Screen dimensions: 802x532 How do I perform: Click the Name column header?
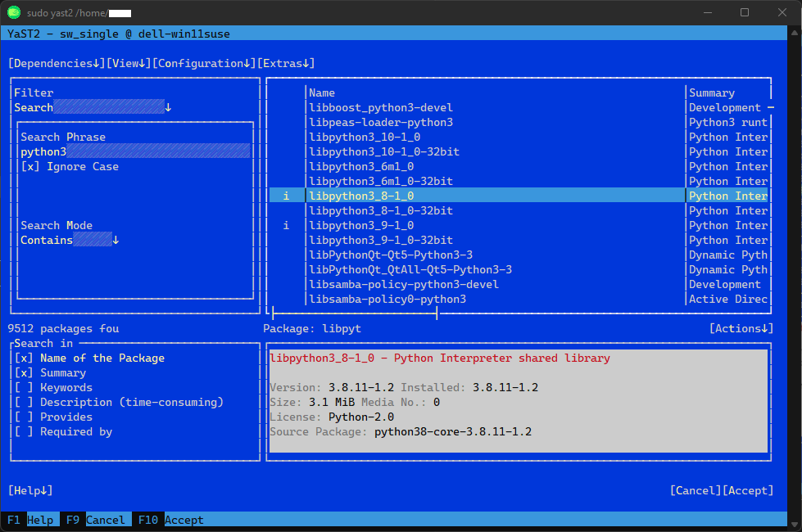pyautogui.click(x=322, y=93)
